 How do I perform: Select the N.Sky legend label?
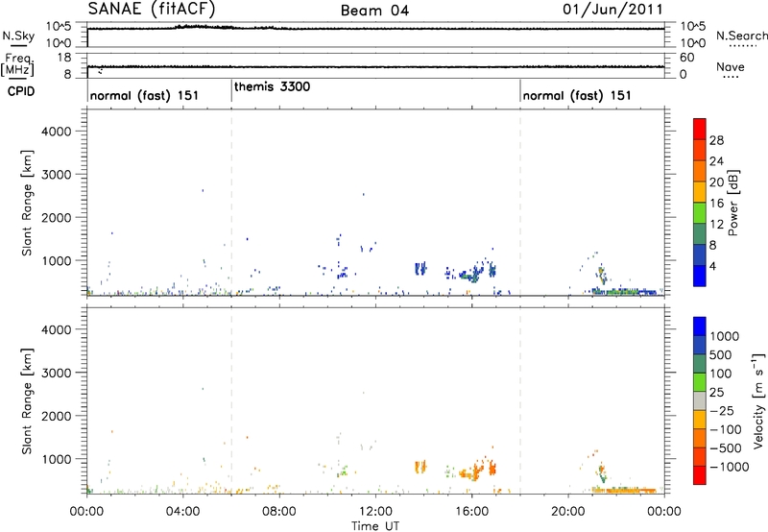pos(18,36)
